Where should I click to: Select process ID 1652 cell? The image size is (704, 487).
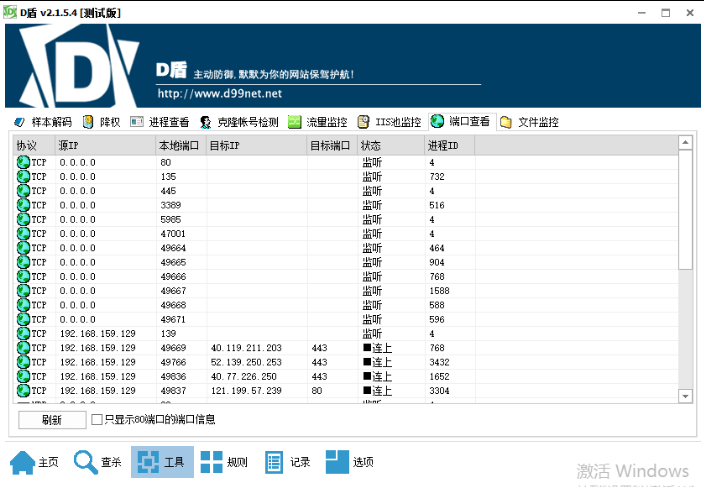click(439, 377)
